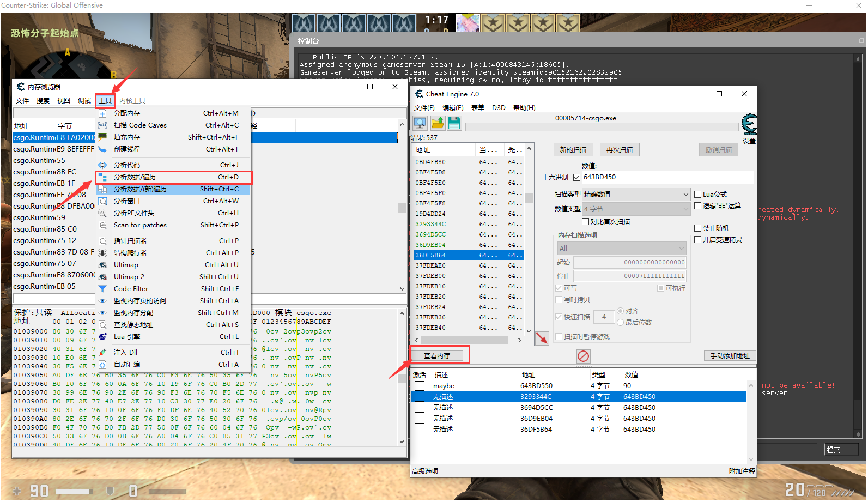Screen dimensions: 868x502
Task: Click the 分析代码 icon in menu
Action: [x=102, y=165]
